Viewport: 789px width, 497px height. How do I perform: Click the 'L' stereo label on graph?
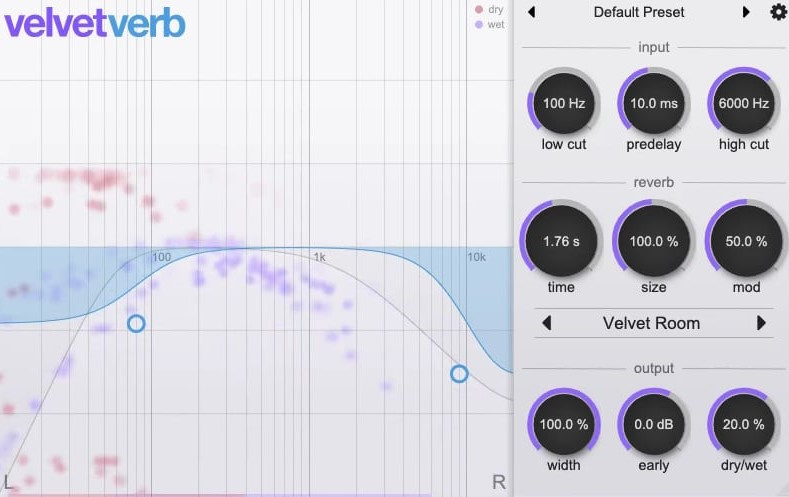click(x=7, y=482)
